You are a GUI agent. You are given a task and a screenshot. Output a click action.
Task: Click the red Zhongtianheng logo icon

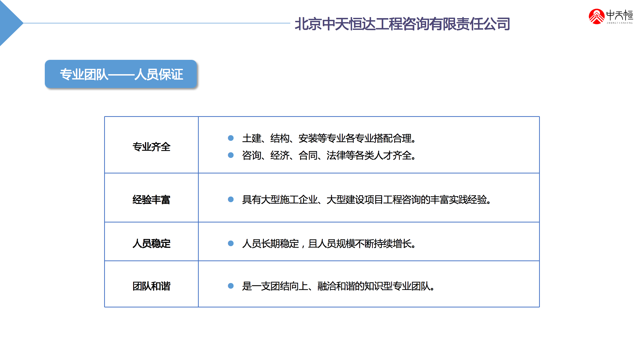(x=596, y=17)
